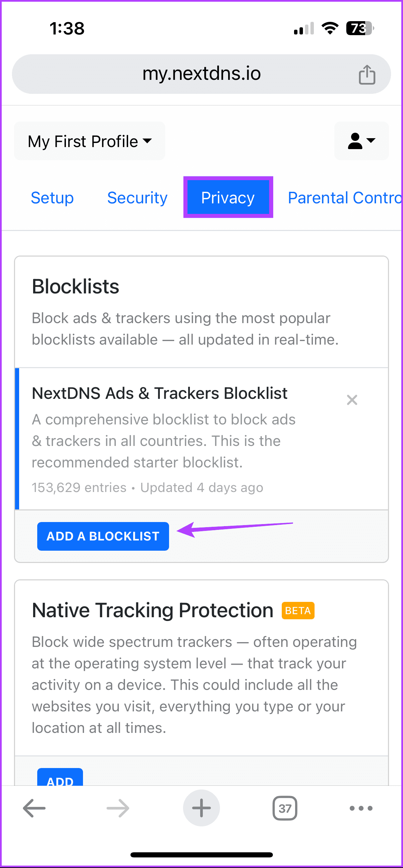The width and height of the screenshot is (403, 868).
Task: Expand the My First Profile dropdown
Action: (89, 141)
